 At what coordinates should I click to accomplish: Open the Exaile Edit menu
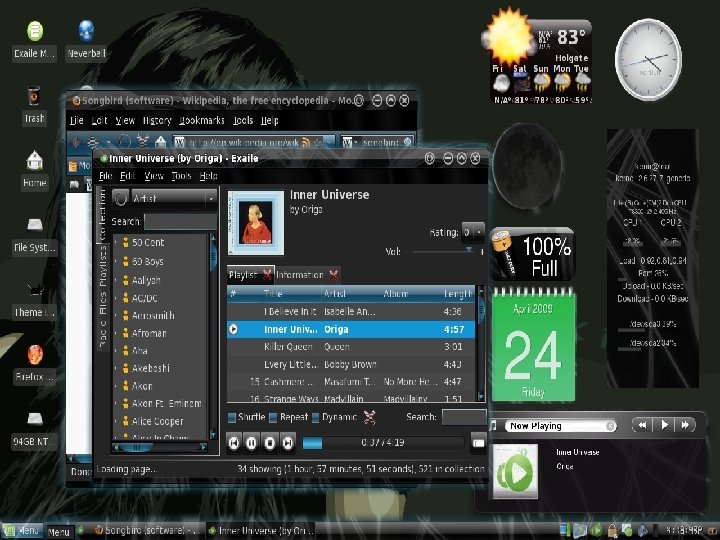127,176
